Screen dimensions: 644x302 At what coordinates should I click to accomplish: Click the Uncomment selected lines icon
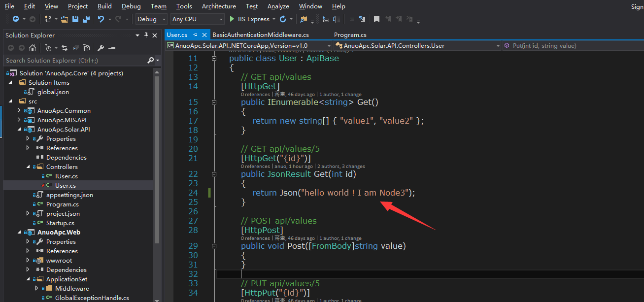click(x=363, y=19)
